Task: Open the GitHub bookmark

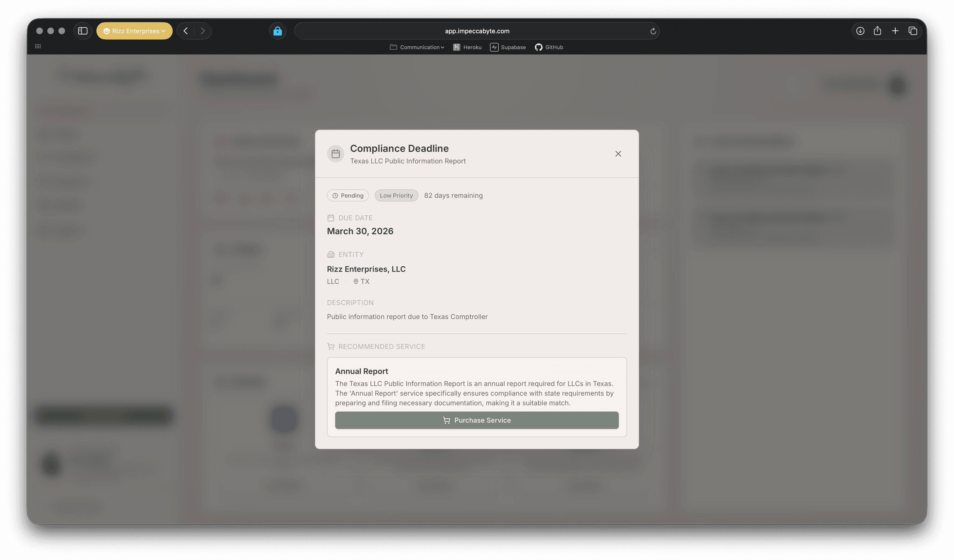Action: [x=549, y=47]
